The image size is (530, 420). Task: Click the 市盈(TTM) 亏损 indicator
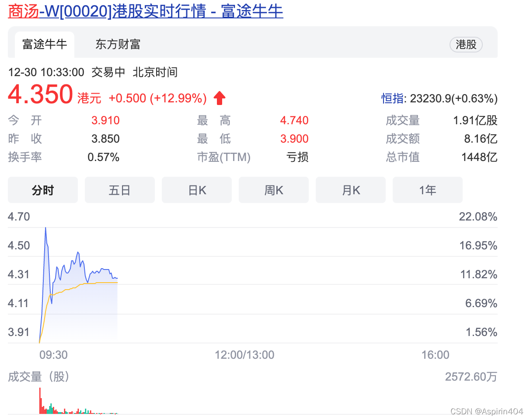(x=297, y=157)
